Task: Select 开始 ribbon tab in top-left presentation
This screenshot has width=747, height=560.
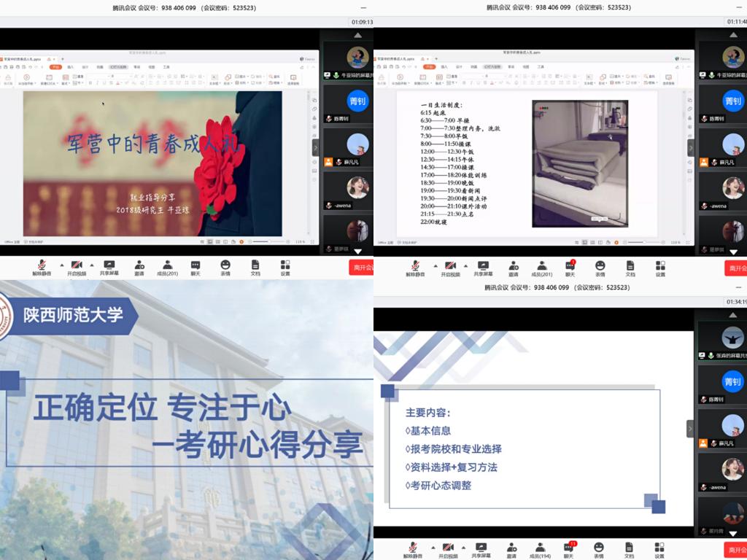Action: (55, 66)
